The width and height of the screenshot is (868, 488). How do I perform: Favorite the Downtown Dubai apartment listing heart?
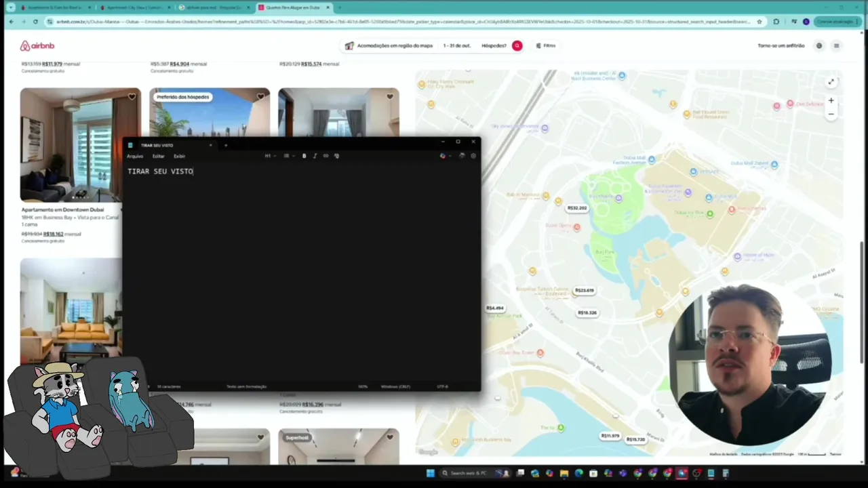[x=132, y=97]
